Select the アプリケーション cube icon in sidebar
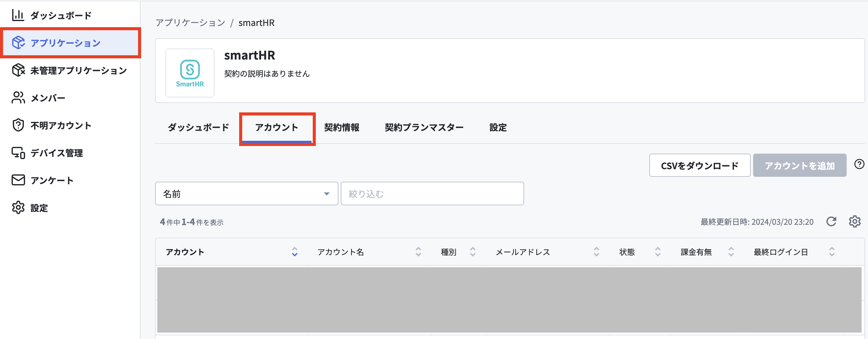This screenshot has width=868, height=339. [x=18, y=43]
